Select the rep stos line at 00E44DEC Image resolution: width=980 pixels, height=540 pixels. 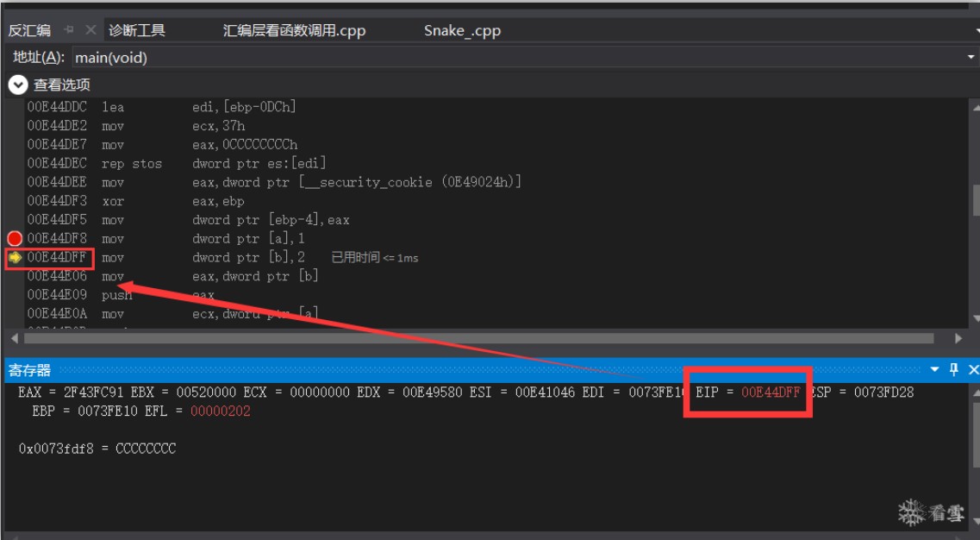(x=176, y=163)
